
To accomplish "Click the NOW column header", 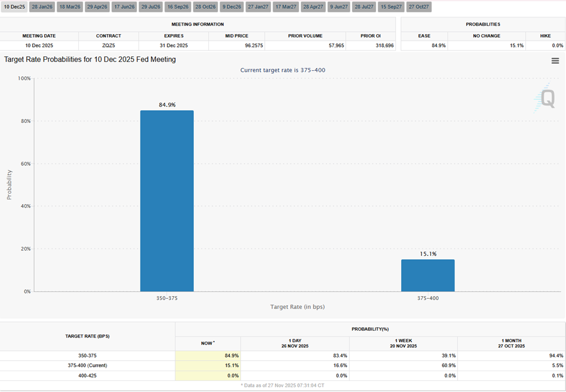I will pyautogui.click(x=207, y=343).
